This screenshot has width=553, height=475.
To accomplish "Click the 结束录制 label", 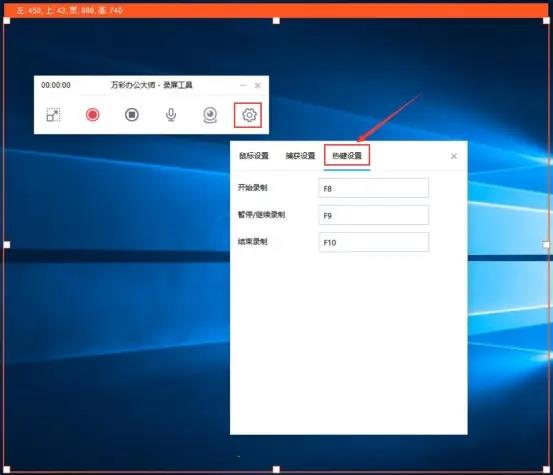I will tap(253, 242).
